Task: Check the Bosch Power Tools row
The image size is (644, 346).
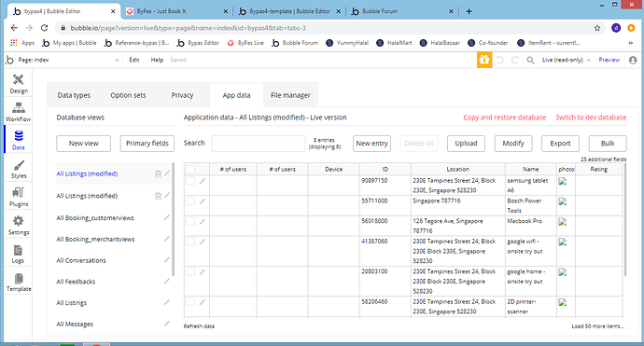Action: coord(190,201)
